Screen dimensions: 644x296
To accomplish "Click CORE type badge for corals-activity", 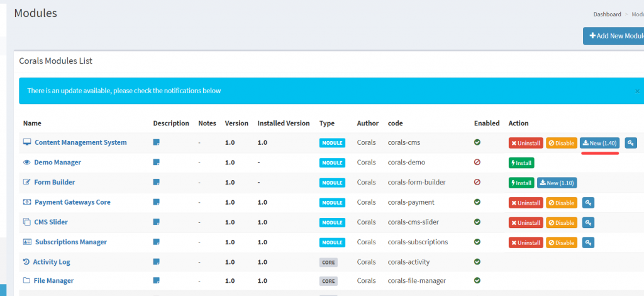I will (328, 262).
